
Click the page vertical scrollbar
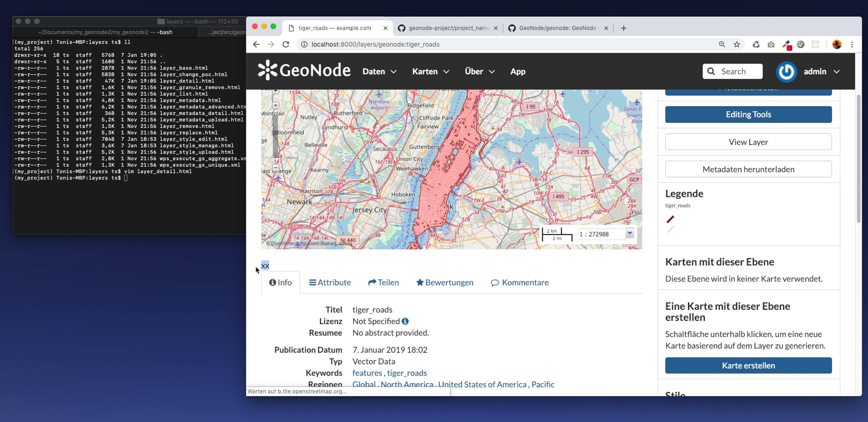(858, 159)
